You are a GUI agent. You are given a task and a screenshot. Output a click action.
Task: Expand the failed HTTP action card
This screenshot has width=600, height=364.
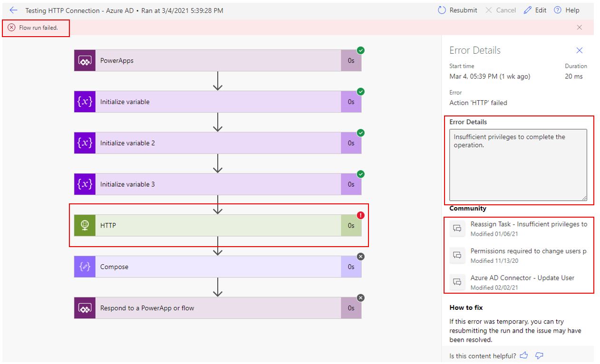(214, 225)
